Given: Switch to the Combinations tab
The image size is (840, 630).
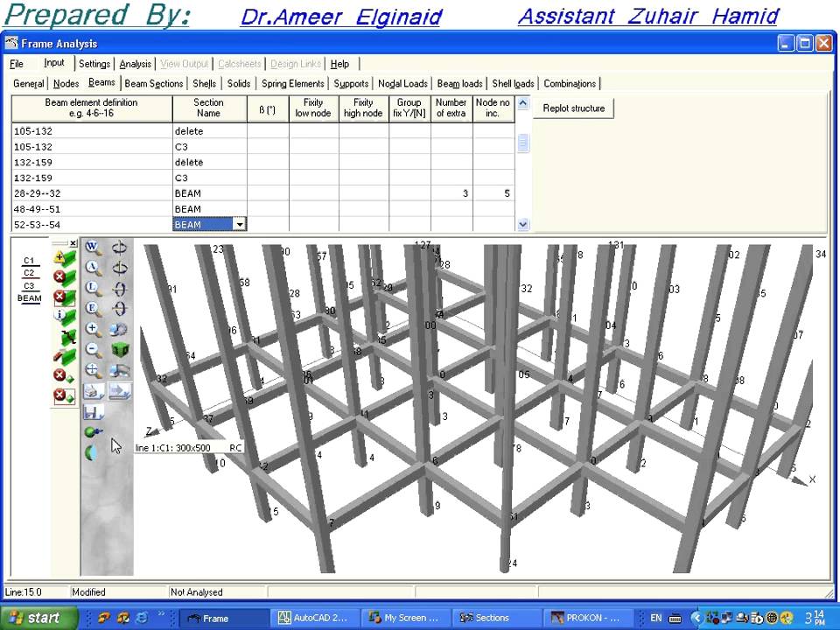Looking at the screenshot, I should pyautogui.click(x=570, y=84).
